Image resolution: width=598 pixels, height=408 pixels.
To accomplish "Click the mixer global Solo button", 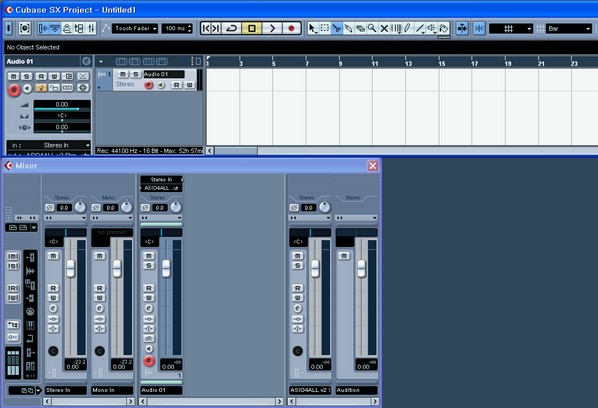I will pyautogui.click(x=13, y=266).
